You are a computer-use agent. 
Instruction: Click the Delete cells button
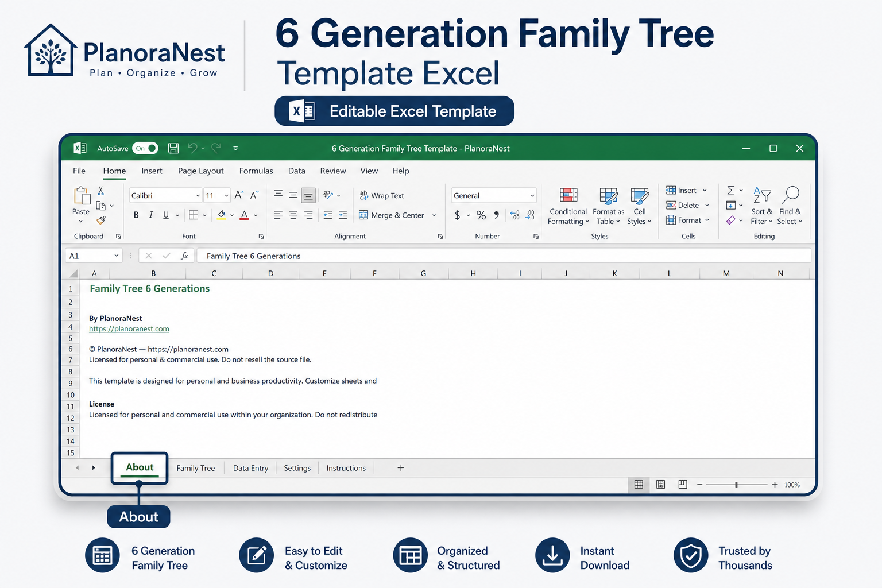(683, 205)
